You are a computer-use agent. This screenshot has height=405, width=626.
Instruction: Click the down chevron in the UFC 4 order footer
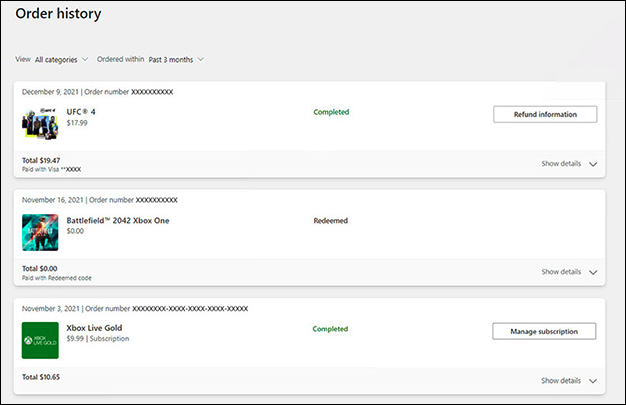(593, 163)
